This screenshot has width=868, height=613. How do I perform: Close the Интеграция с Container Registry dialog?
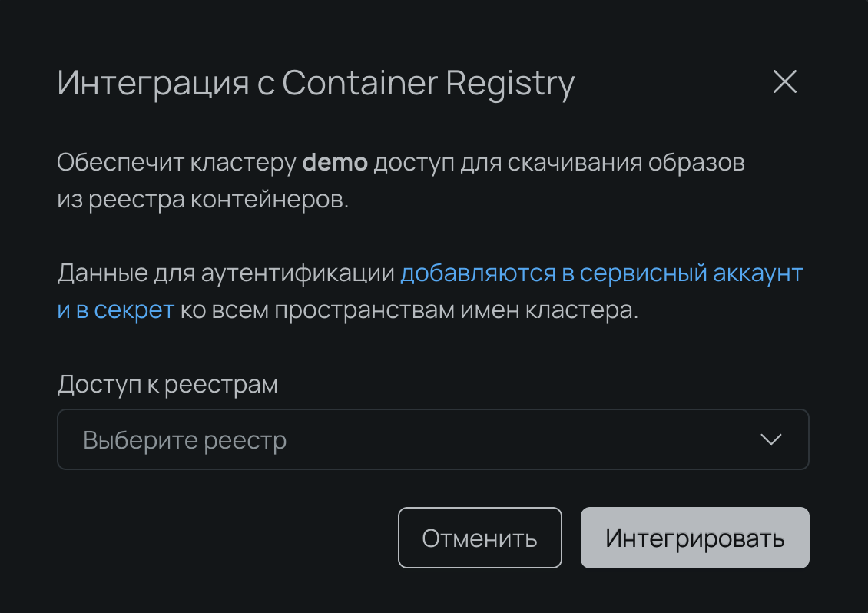(x=785, y=82)
